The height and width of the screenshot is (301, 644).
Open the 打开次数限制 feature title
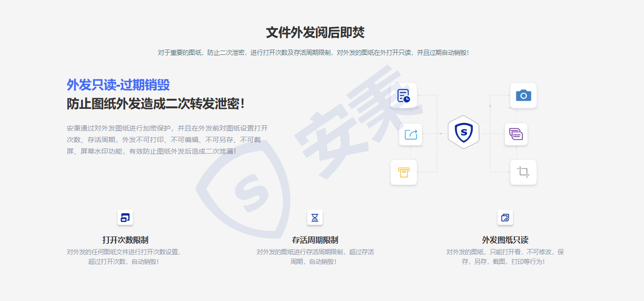pyautogui.click(x=125, y=240)
